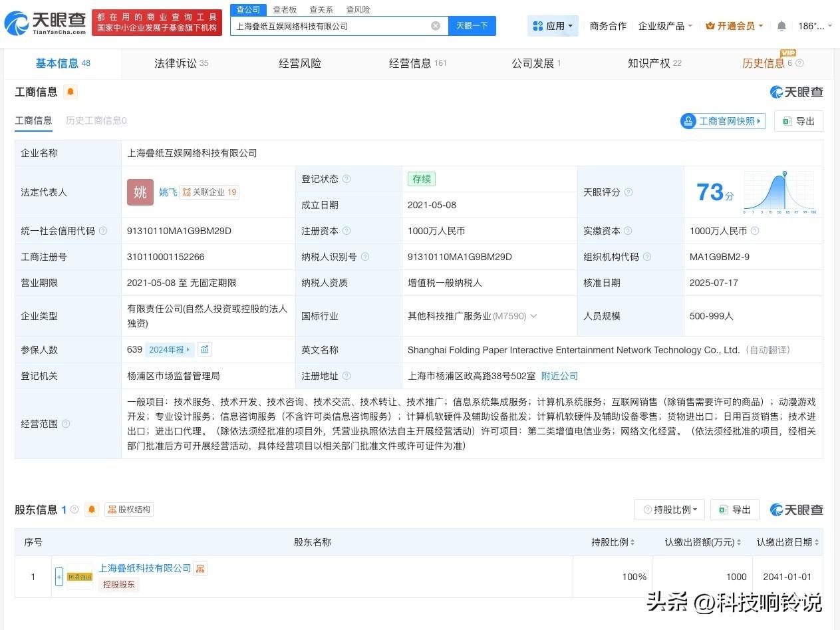Click help icon next to 统一社会信用代码
The width and height of the screenshot is (840, 630).
coord(102,231)
